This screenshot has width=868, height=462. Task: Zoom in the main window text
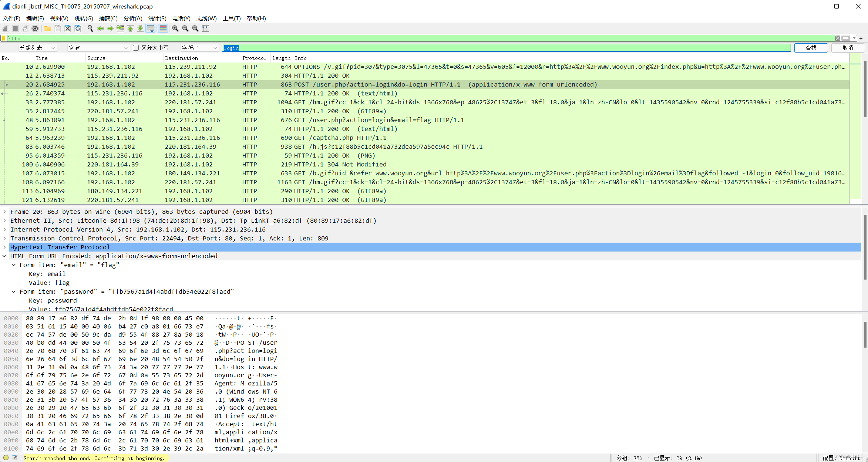click(175, 28)
